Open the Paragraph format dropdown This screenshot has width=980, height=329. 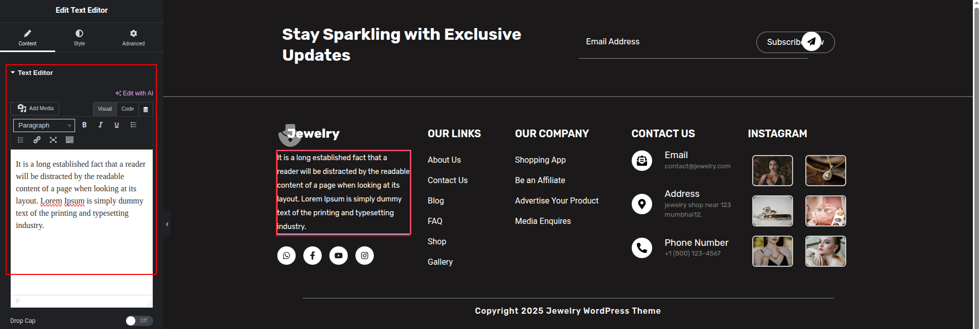[44, 125]
